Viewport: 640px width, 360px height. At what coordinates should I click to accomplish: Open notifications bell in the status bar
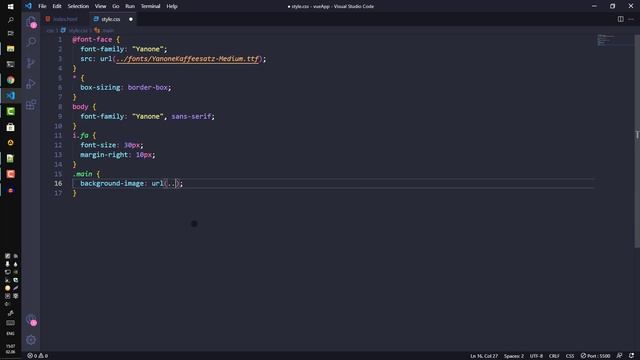[x=631, y=356]
